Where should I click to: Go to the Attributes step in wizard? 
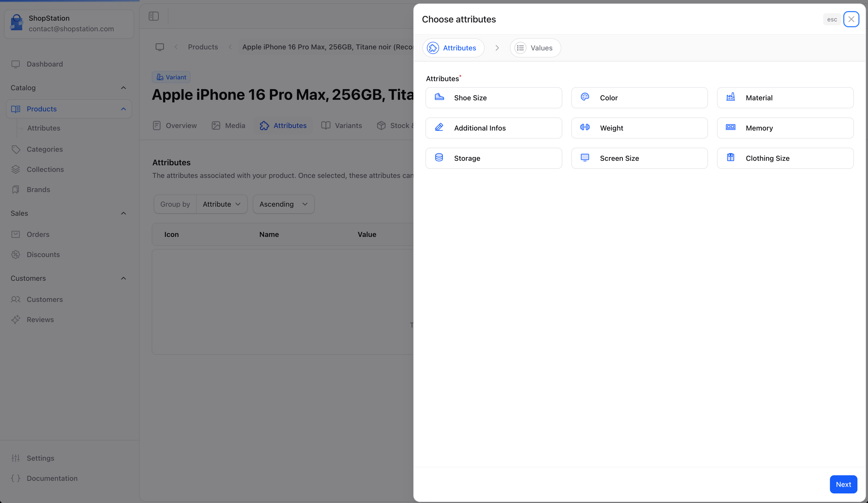click(453, 48)
